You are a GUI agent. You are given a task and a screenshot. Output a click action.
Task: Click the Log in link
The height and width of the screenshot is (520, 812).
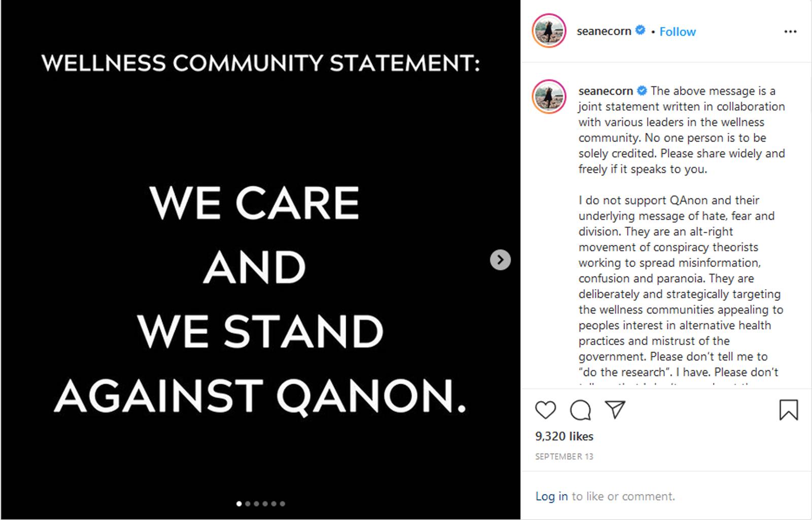552,496
